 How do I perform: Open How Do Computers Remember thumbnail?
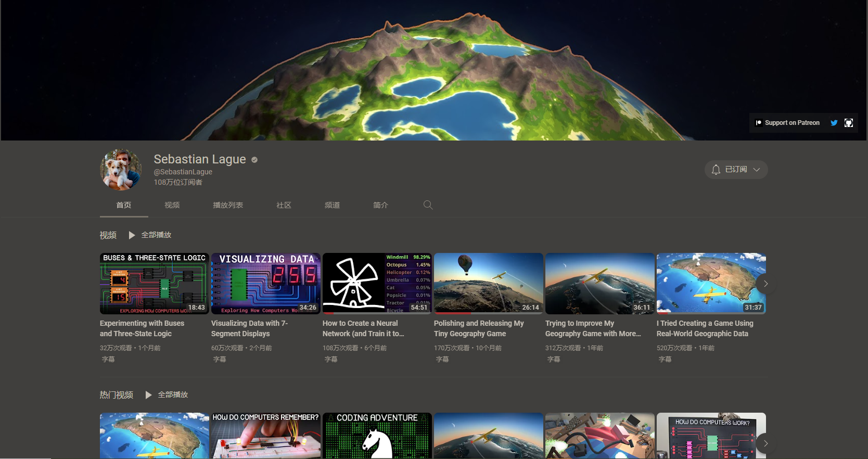point(266,436)
